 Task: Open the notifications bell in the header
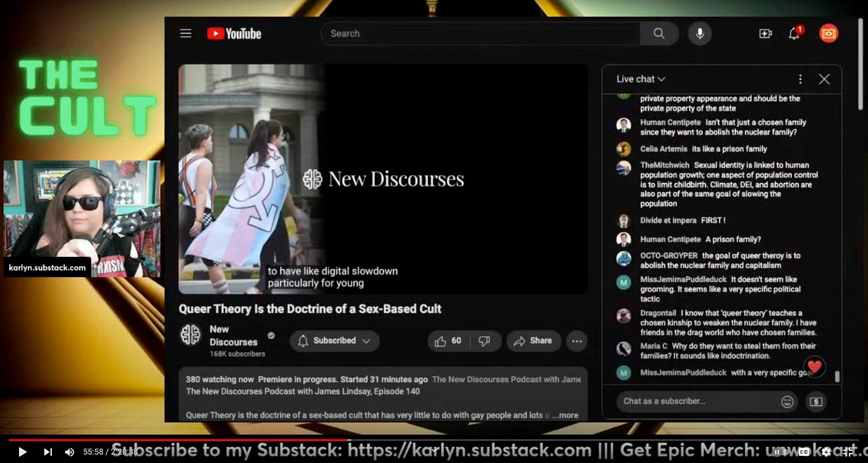point(795,33)
